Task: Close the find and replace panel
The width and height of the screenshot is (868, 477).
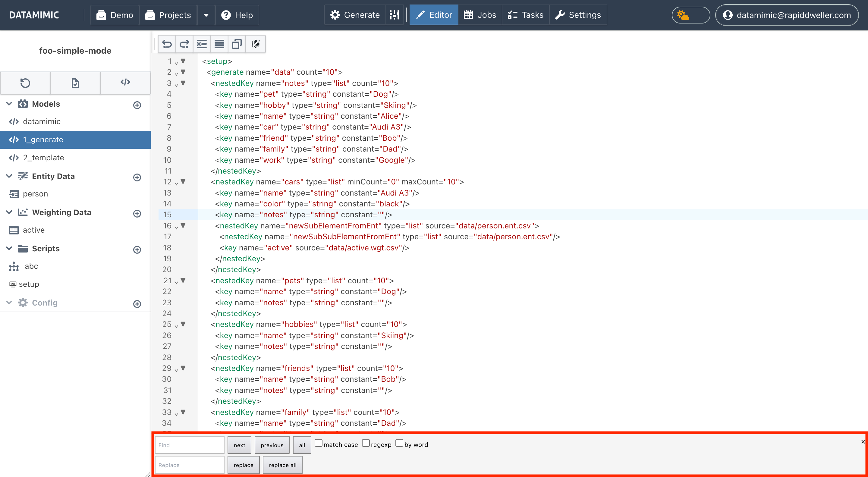Action: (863, 441)
